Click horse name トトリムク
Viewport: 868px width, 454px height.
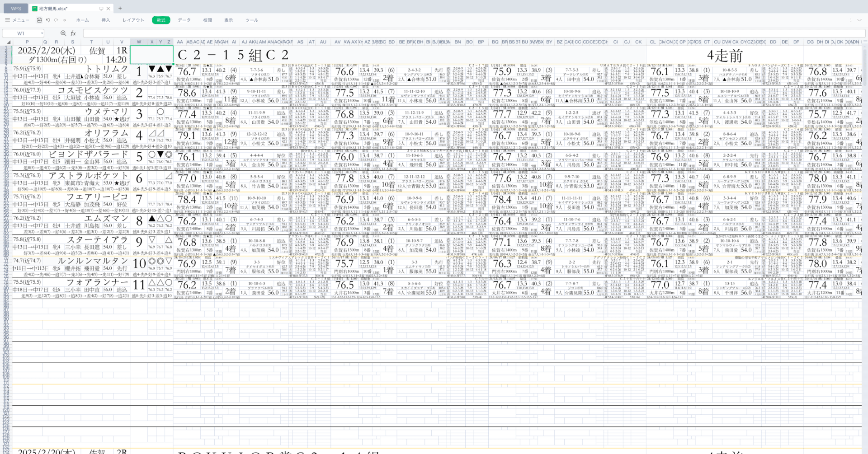[x=107, y=69]
